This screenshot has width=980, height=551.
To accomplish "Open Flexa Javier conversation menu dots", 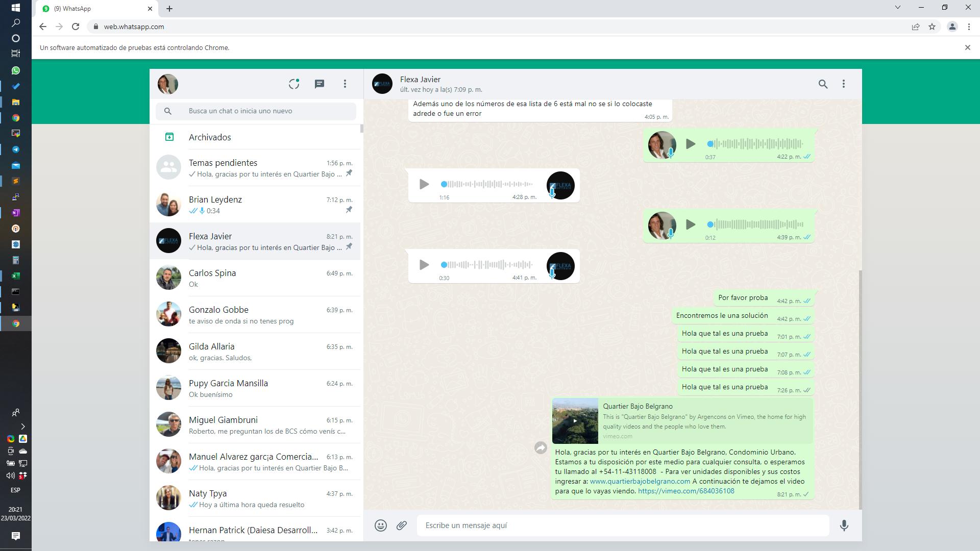I will point(844,84).
